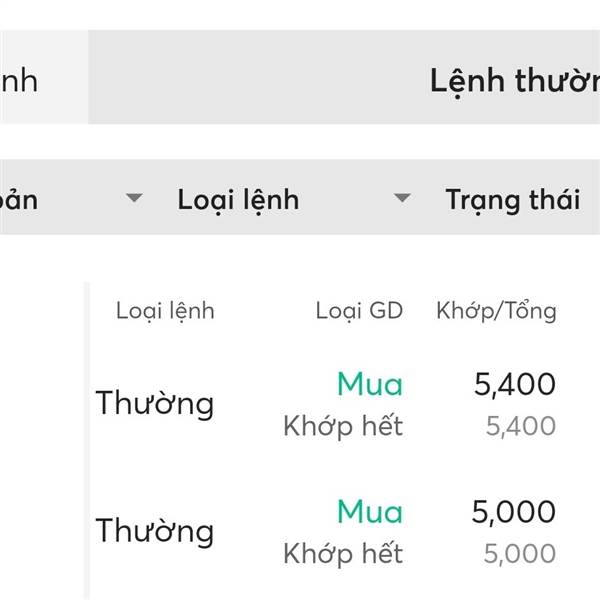Click Khớp hết status in the 5,400 order

click(343, 426)
